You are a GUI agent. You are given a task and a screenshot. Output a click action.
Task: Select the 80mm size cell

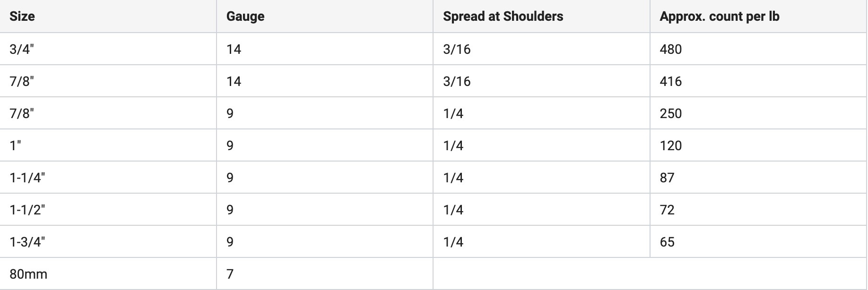[x=28, y=274]
